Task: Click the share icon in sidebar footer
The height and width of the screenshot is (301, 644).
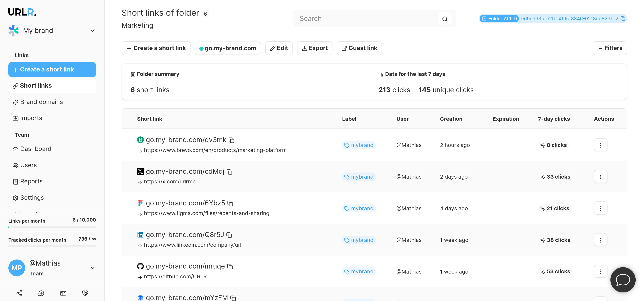Action: (19, 293)
